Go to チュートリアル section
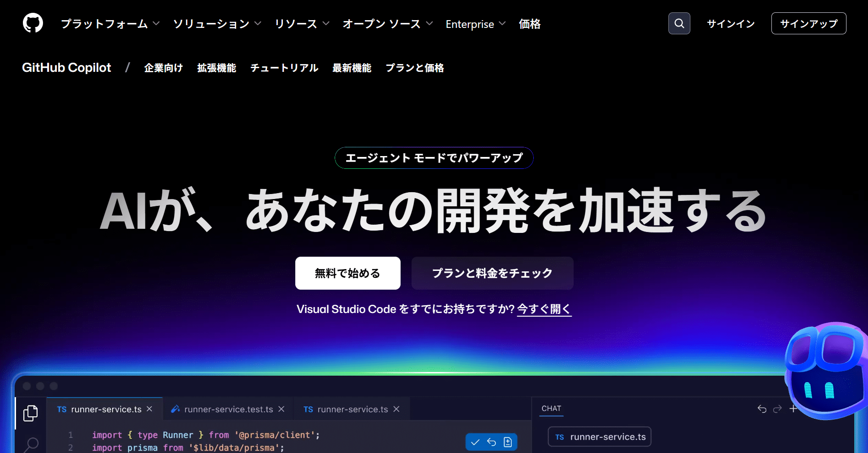 pyautogui.click(x=284, y=68)
